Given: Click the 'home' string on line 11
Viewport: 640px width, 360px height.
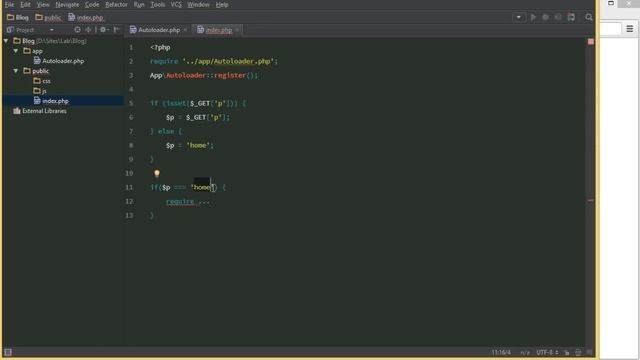Looking at the screenshot, I should tap(202, 187).
